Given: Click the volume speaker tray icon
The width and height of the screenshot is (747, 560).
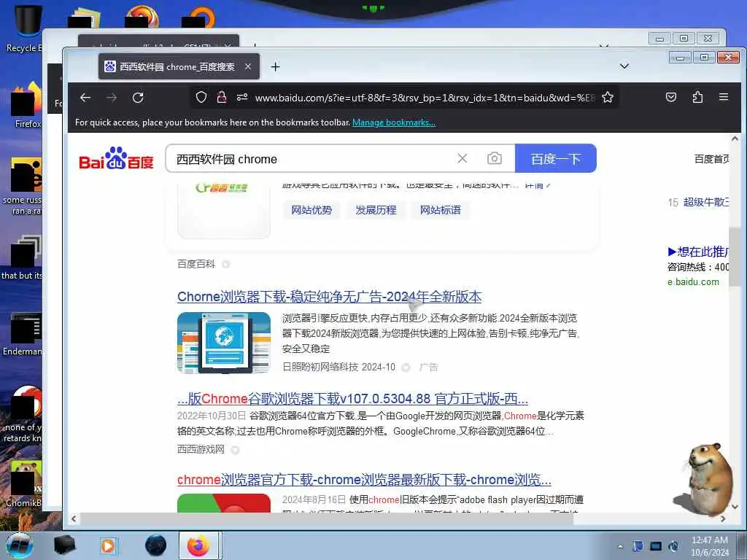Looking at the screenshot, I should pos(673,546).
